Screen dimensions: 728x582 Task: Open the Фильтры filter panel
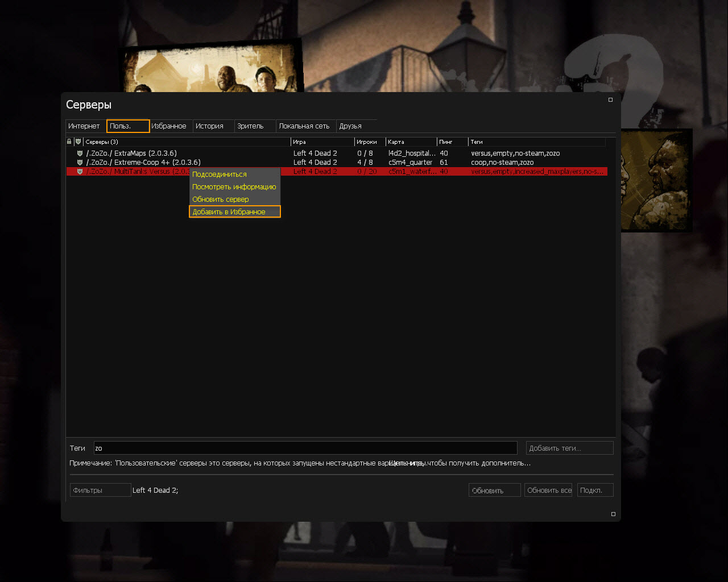100,490
